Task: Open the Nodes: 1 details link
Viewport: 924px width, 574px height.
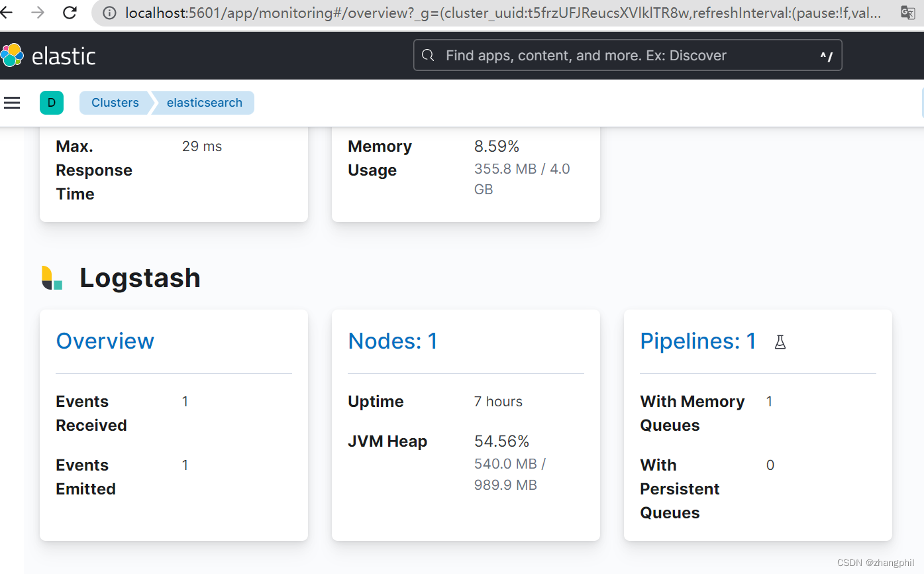Action: coord(393,341)
